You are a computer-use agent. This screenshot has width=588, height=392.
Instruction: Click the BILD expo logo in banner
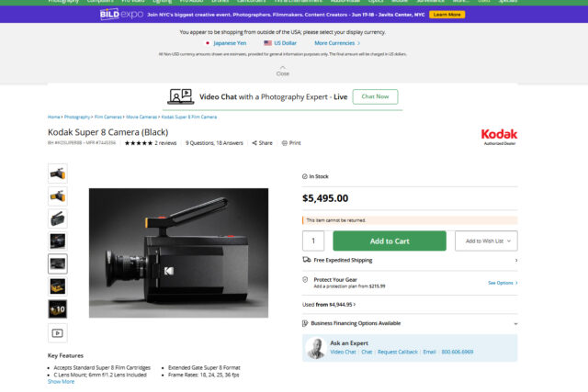(x=121, y=15)
